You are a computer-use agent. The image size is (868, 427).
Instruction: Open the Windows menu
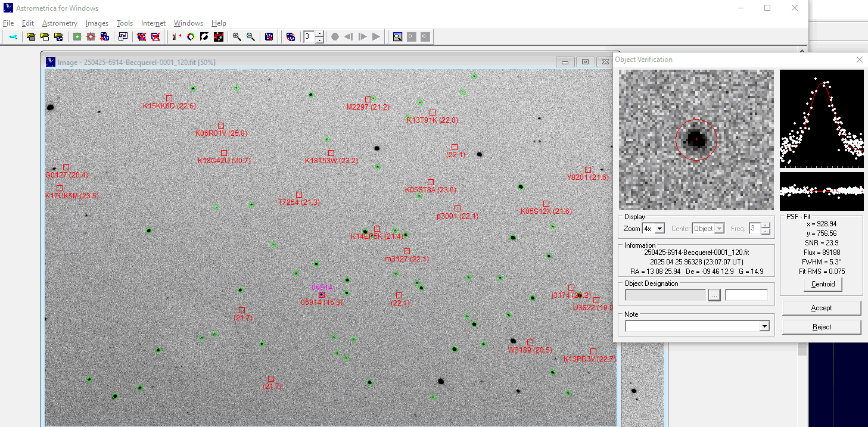[x=188, y=23]
